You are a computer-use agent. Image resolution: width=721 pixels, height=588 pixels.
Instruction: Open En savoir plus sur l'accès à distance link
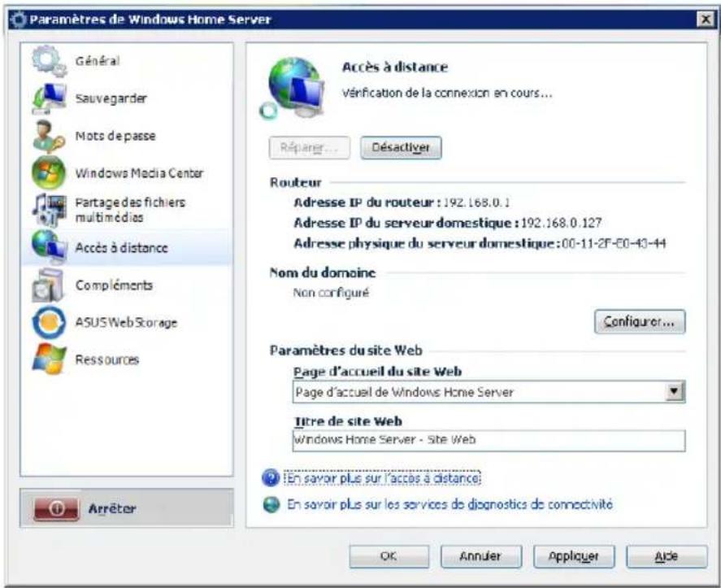(382, 478)
